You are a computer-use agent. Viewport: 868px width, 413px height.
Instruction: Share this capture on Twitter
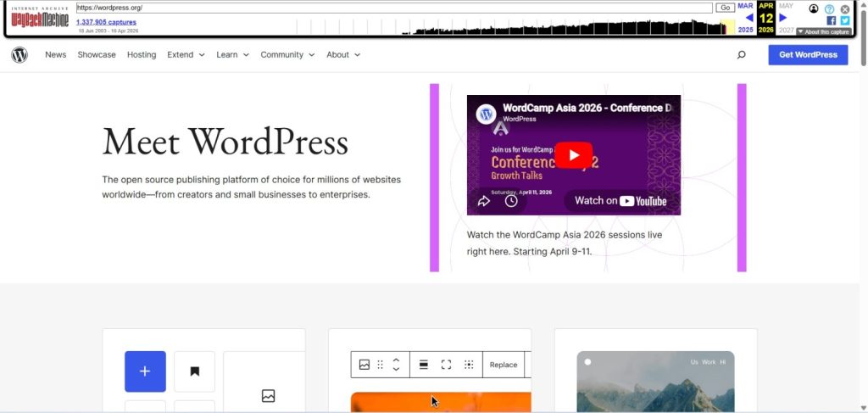(x=845, y=20)
